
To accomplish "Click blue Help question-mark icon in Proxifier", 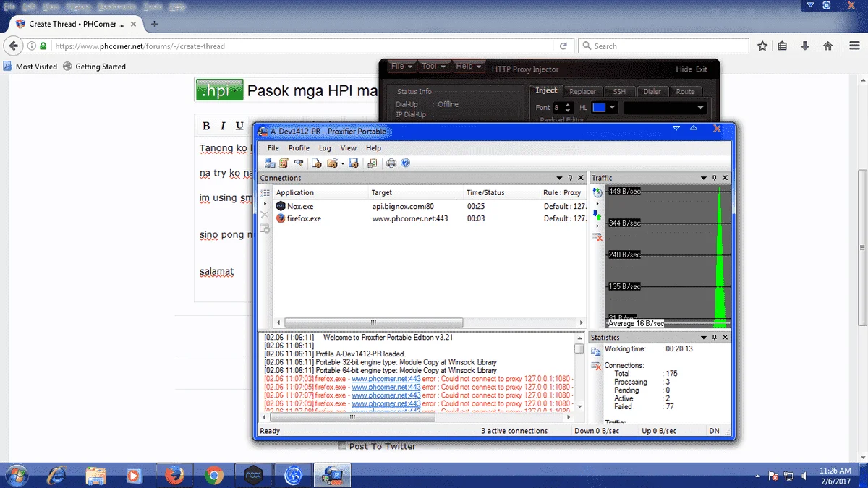I will pos(405,163).
